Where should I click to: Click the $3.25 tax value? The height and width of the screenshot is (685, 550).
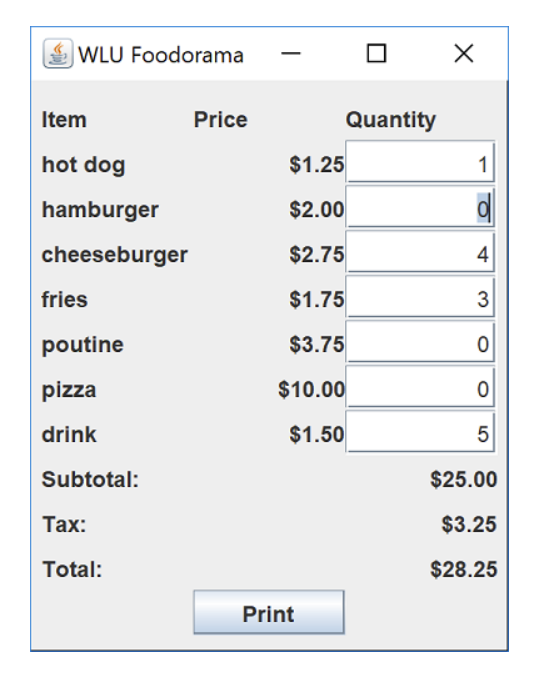469,524
